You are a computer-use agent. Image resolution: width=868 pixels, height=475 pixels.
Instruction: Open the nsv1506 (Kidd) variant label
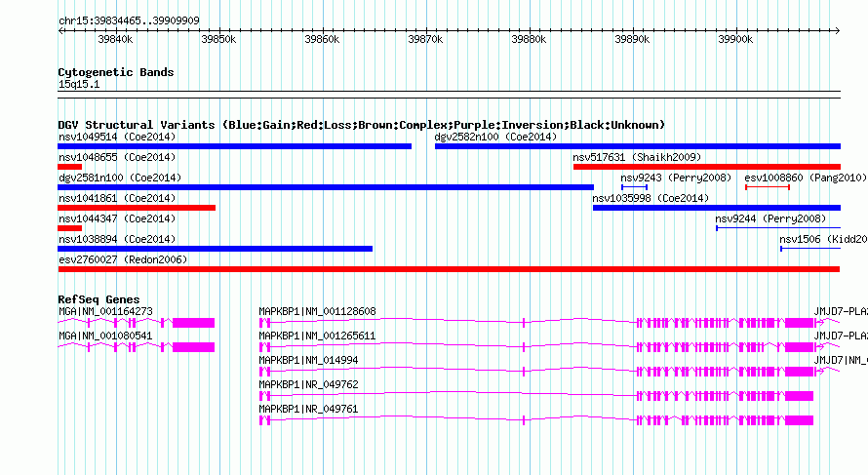(823, 239)
